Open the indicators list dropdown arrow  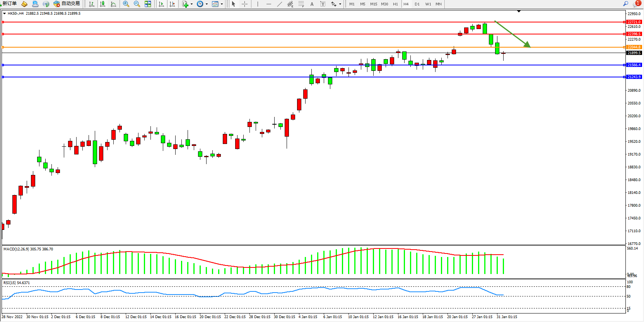coord(191,4)
